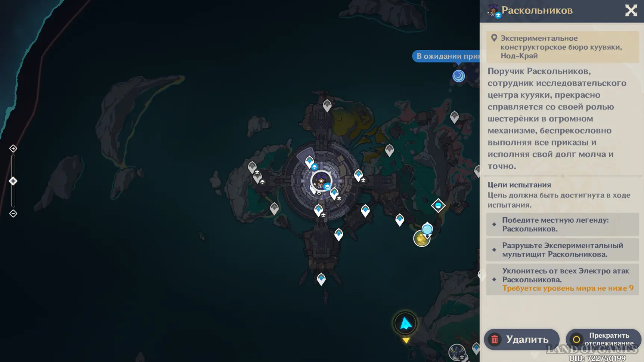Click Прекратить отслеживание button
Image resolution: width=644 pixels, height=362 pixels.
click(x=603, y=339)
